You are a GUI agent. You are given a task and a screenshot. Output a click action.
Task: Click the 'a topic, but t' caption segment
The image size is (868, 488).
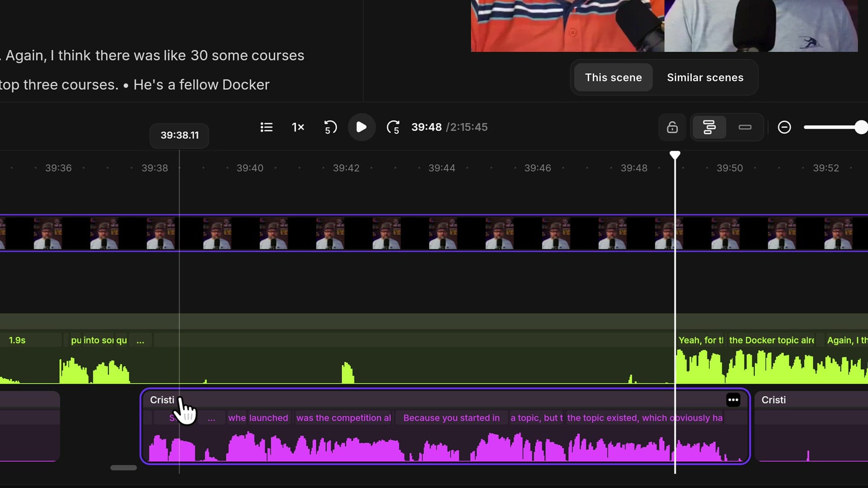click(x=536, y=418)
